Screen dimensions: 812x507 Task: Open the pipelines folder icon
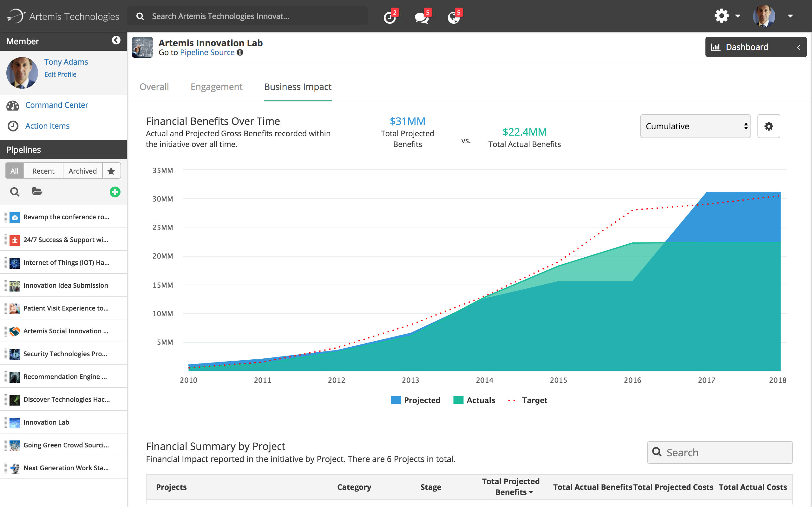[x=37, y=191]
